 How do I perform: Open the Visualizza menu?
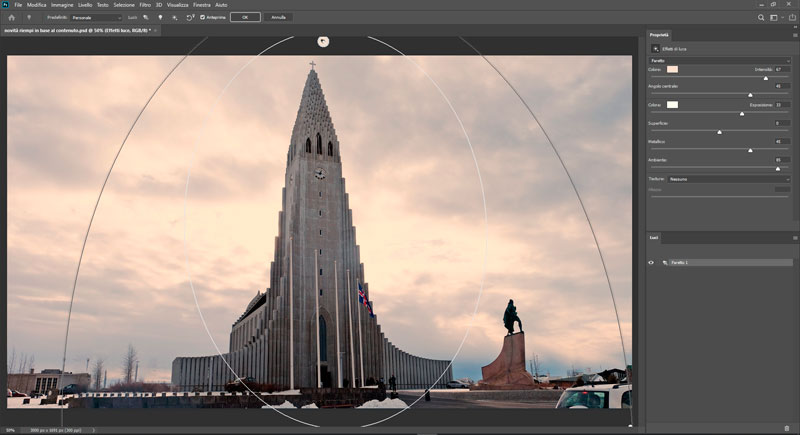click(x=178, y=5)
